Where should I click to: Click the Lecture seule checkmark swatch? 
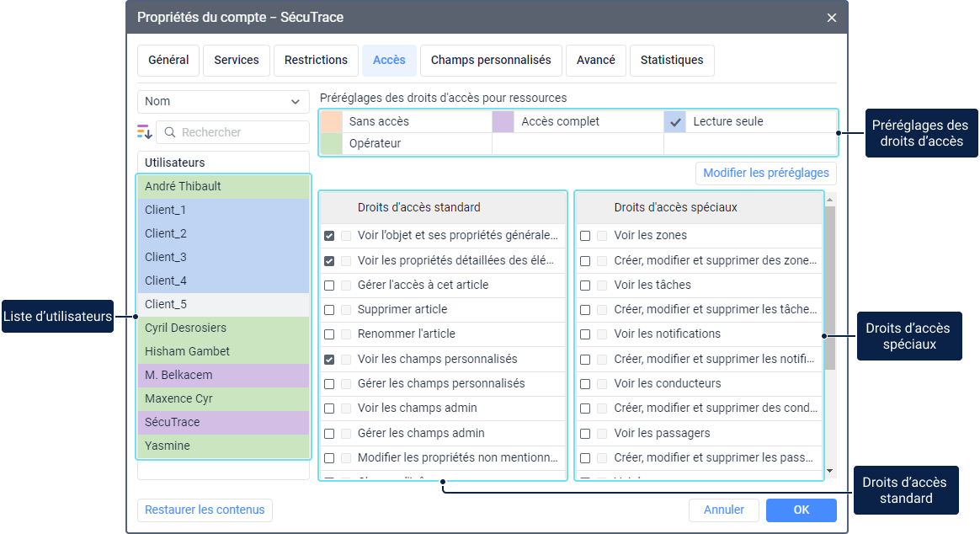pyautogui.click(x=675, y=121)
